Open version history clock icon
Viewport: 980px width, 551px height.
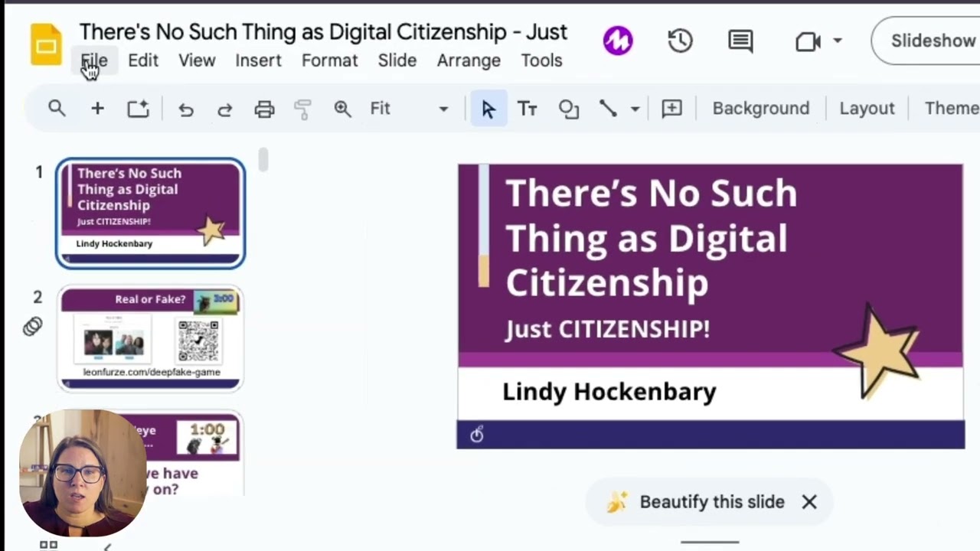[x=680, y=41]
